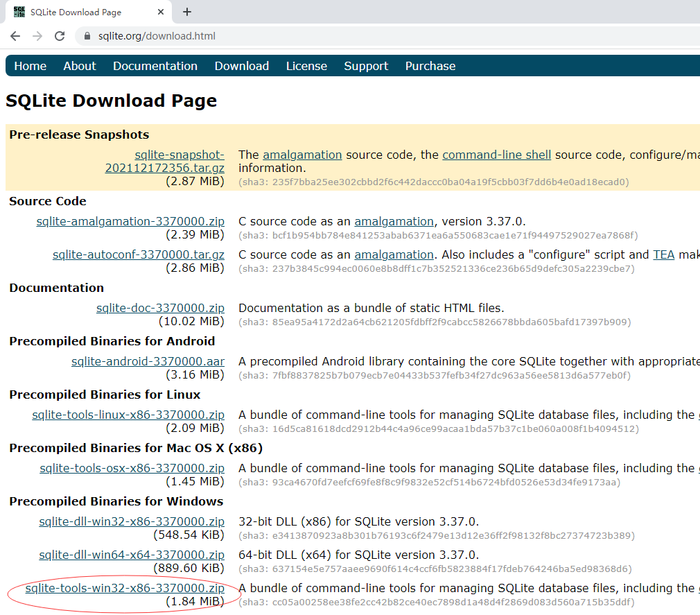Click '32-bit DLL (x86) for SQLite' description
Viewport: 700px width, 615px height.
(x=358, y=521)
